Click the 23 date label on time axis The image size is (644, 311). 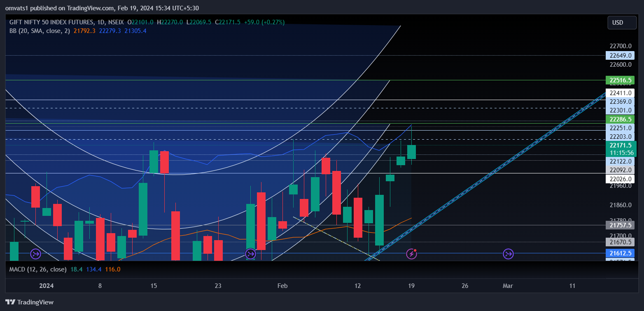click(x=218, y=286)
